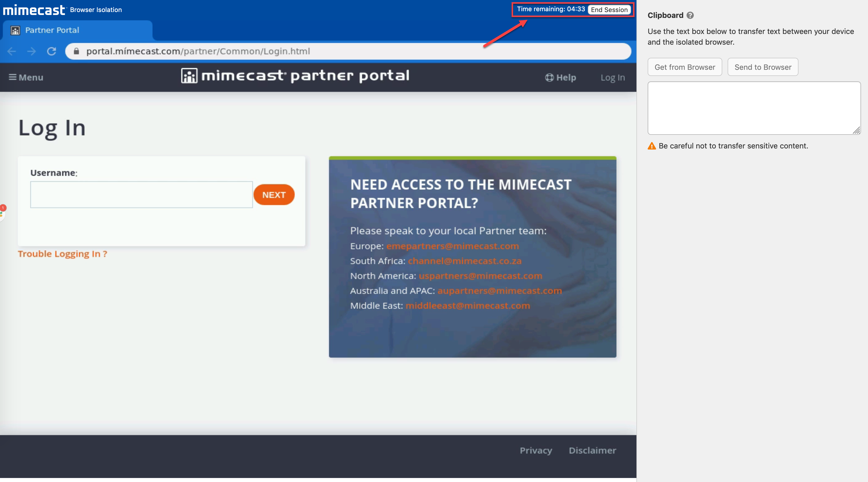Click the orange NEXT button

(274, 195)
